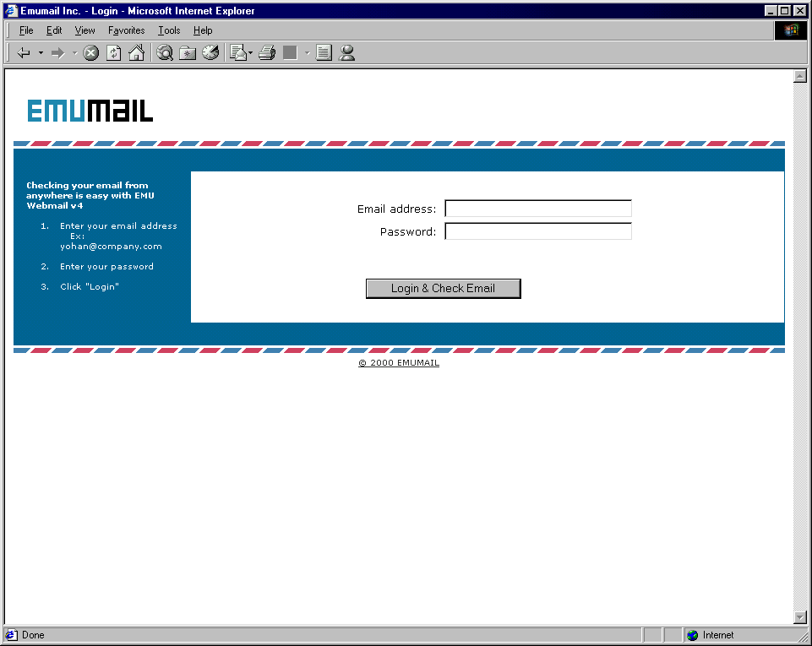Click the Messenger person icon
Image resolution: width=812 pixels, height=646 pixels.
pos(346,53)
